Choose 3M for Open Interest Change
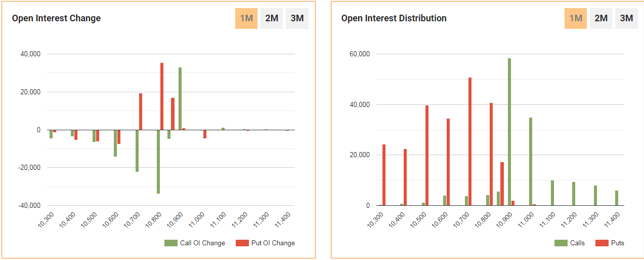Image resolution: width=644 pixels, height=260 pixels. coord(297,18)
